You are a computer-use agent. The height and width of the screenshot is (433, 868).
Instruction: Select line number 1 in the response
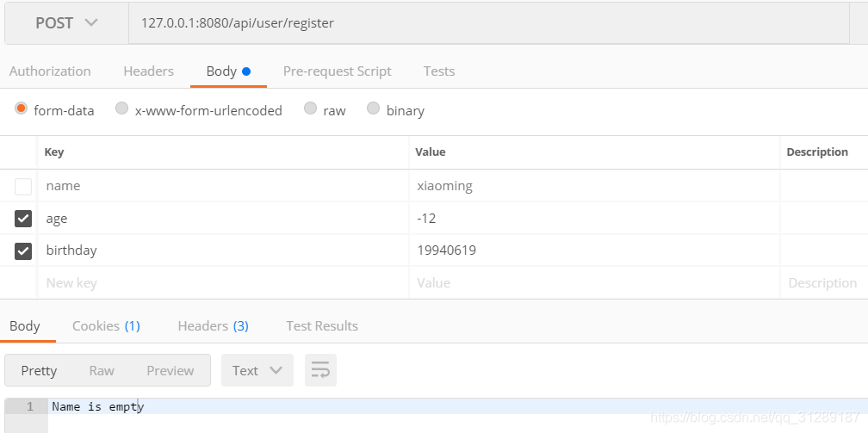click(30, 407)
